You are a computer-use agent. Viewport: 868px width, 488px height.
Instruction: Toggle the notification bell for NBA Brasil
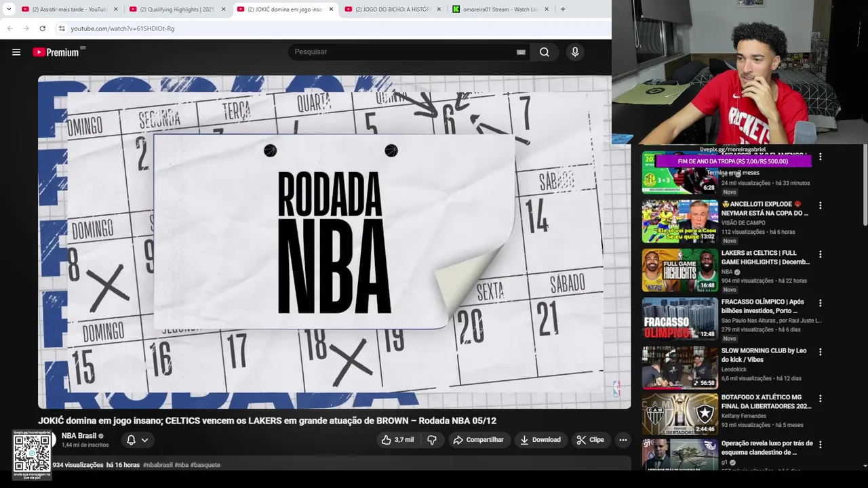(x=131, y=440)
